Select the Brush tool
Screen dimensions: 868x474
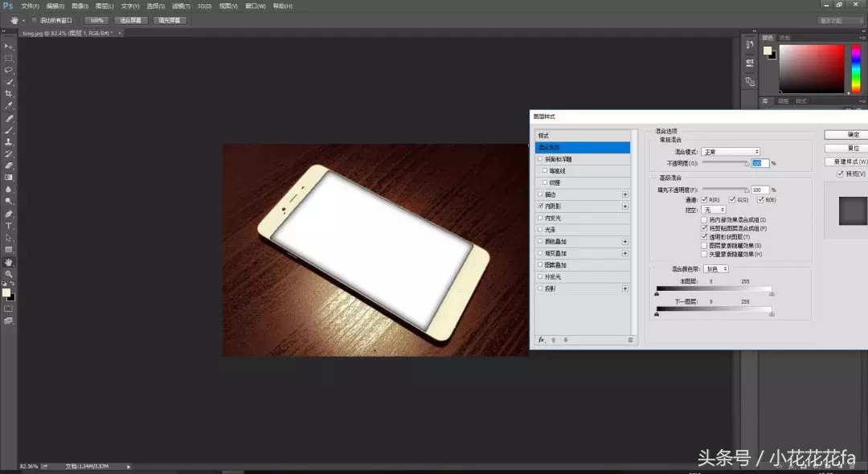(x=9, y=131)
